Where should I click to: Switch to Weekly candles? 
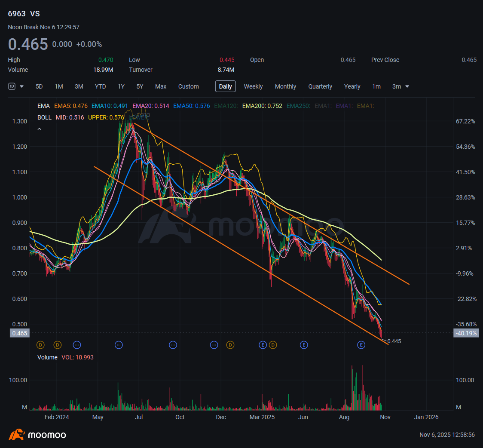[253, 86]
